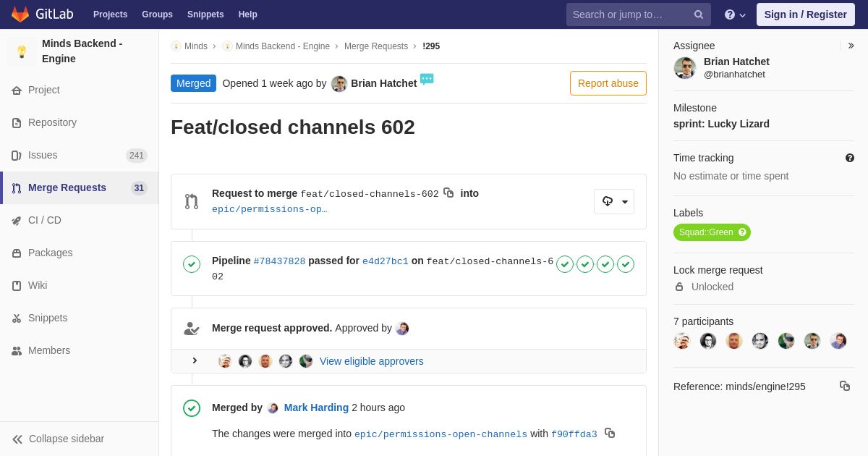
Task: Open the download dropdown next to branch
Action: [614, 201]
